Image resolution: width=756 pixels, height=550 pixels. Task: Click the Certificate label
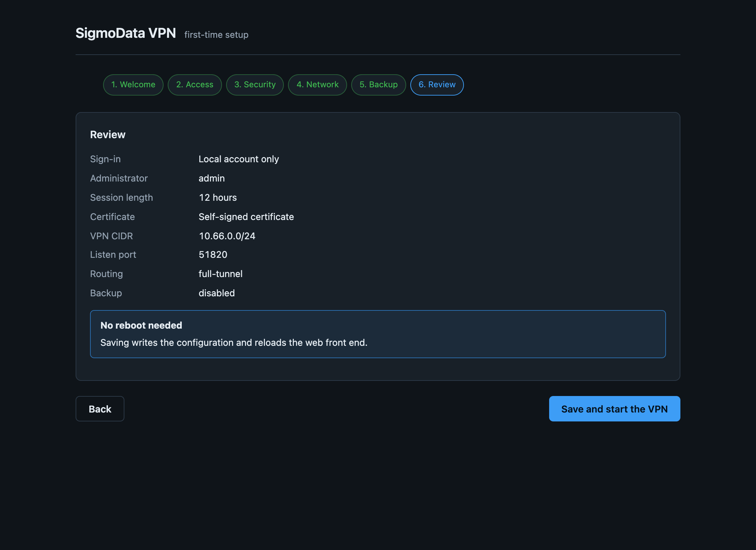pyautogui.click(x=112, y=217)
